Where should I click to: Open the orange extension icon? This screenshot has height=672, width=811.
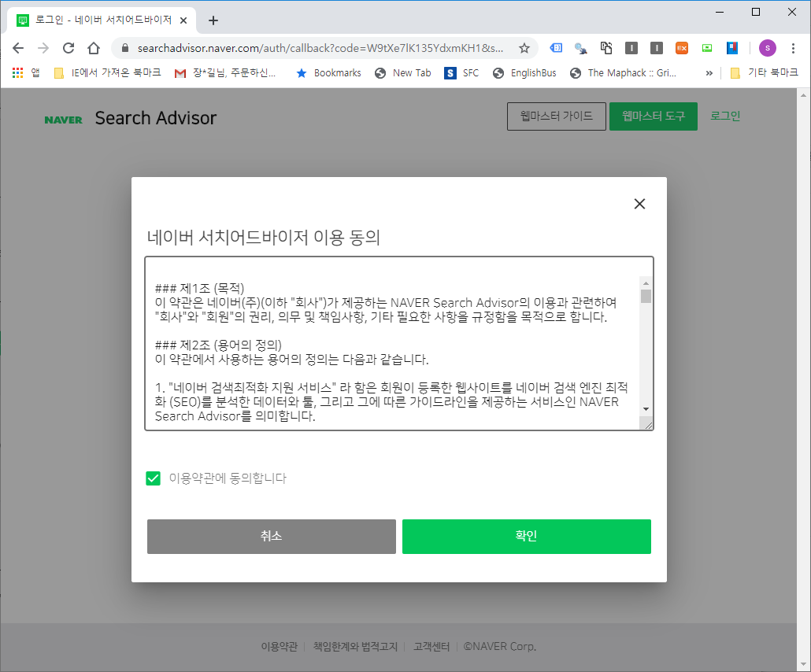pos(682,48)
